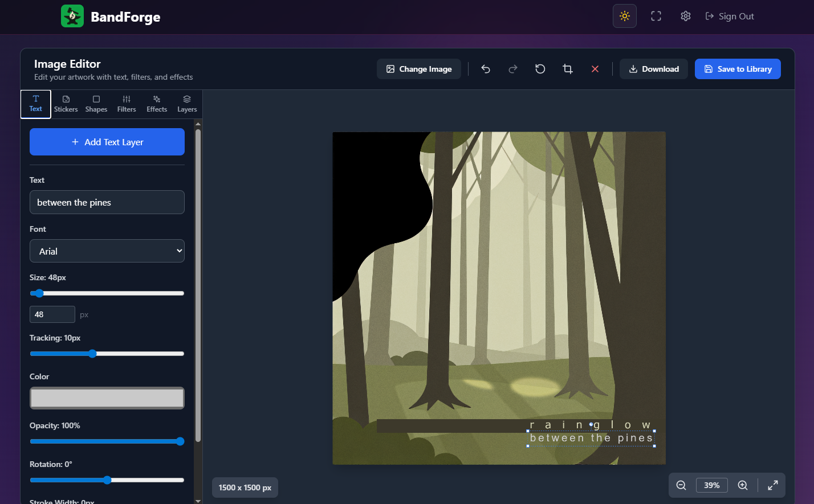Open the Stickers tab

coord(66,104)
